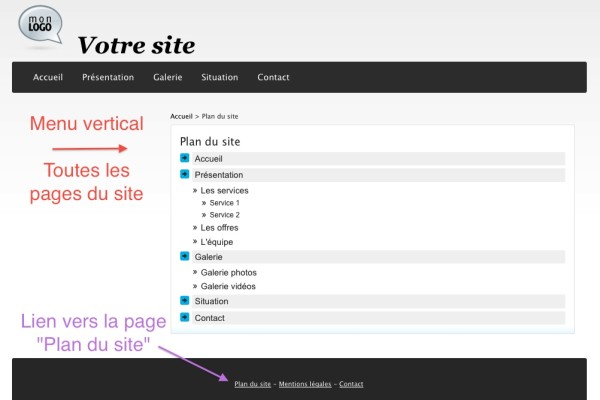Viewport: 600px width, 400px height.
Task: Open the "Les services" sitemap link
Action: click(x=224, y=191)
